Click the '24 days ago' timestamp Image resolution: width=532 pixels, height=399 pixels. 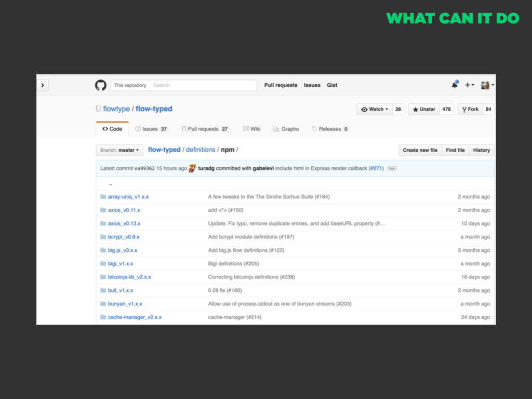(x=475, y=317)
